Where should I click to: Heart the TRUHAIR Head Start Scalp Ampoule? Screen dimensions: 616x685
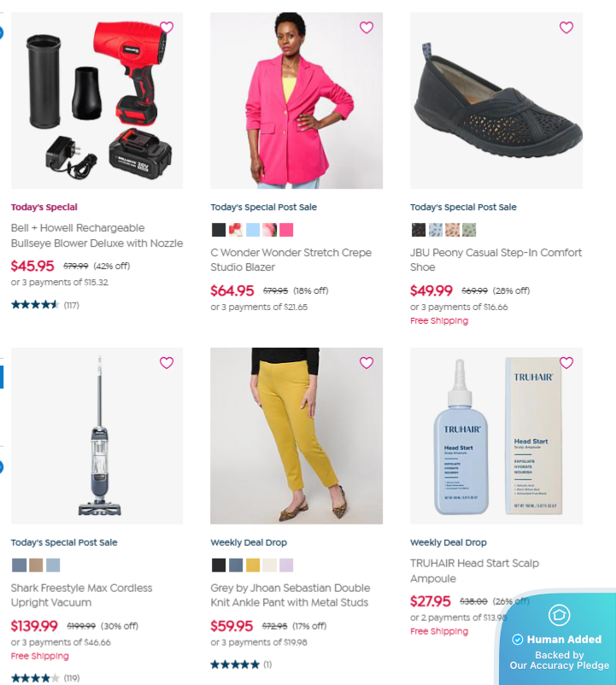pos(566,363)
